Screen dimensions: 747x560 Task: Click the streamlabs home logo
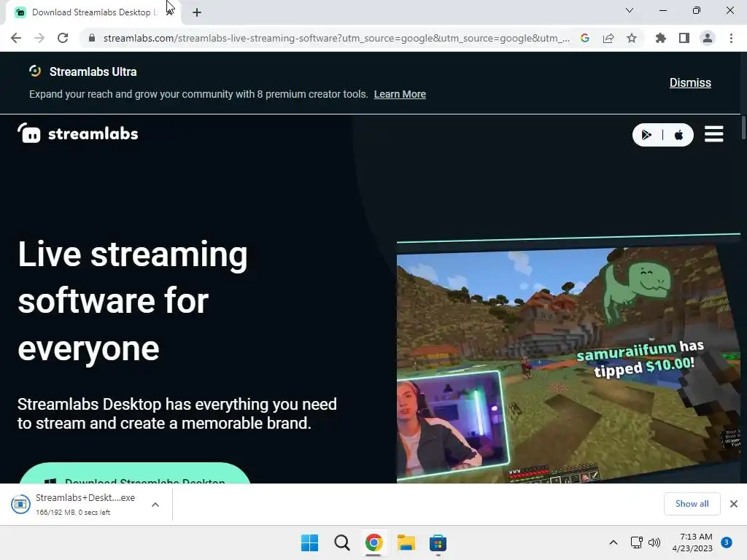77,133
